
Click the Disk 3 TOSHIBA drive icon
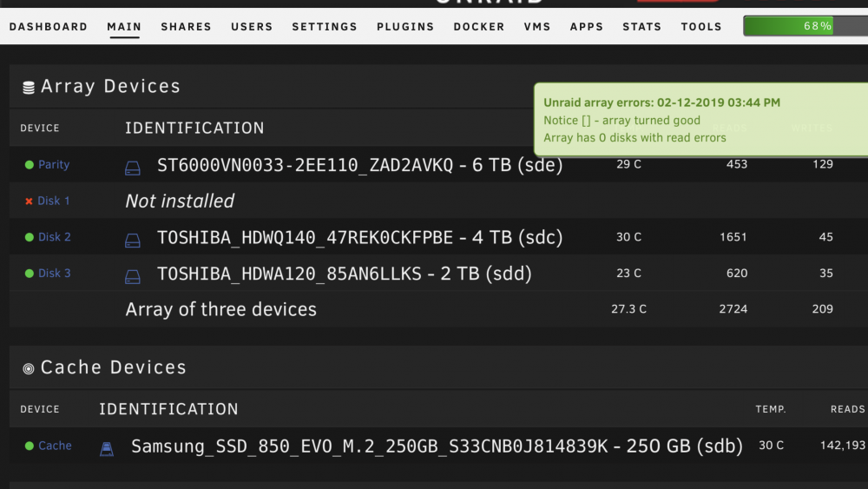pyautogui.click(x=132, y=276)
